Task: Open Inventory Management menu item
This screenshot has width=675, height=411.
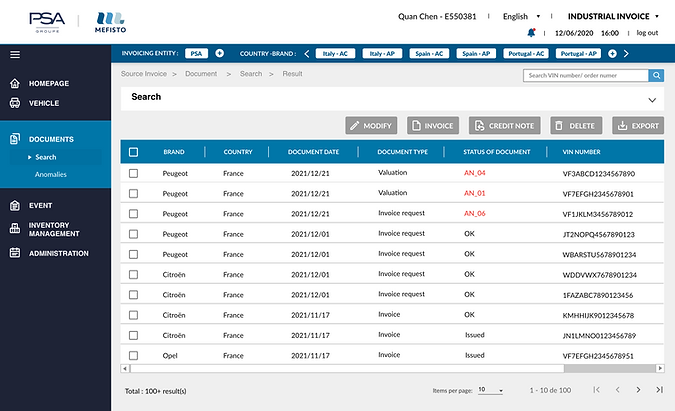Action: pyautogui.click(x=54, y=229)
